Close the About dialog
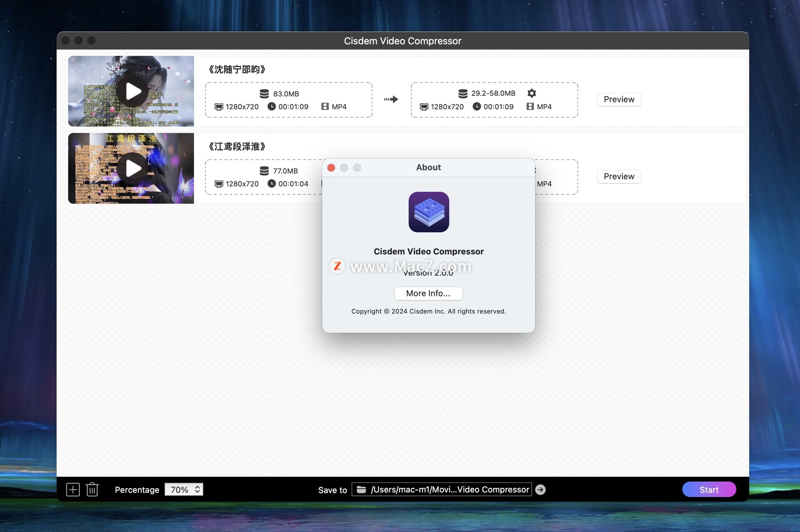 tap(331, 168)
